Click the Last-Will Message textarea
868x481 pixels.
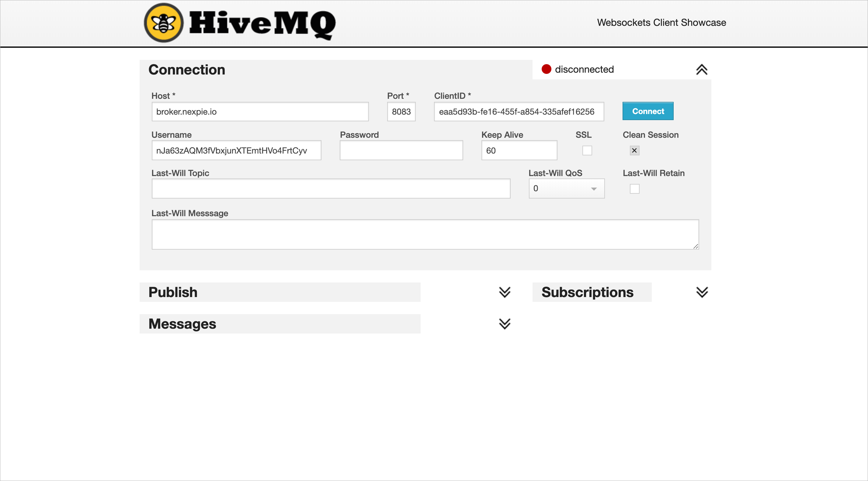coord(425,234)
